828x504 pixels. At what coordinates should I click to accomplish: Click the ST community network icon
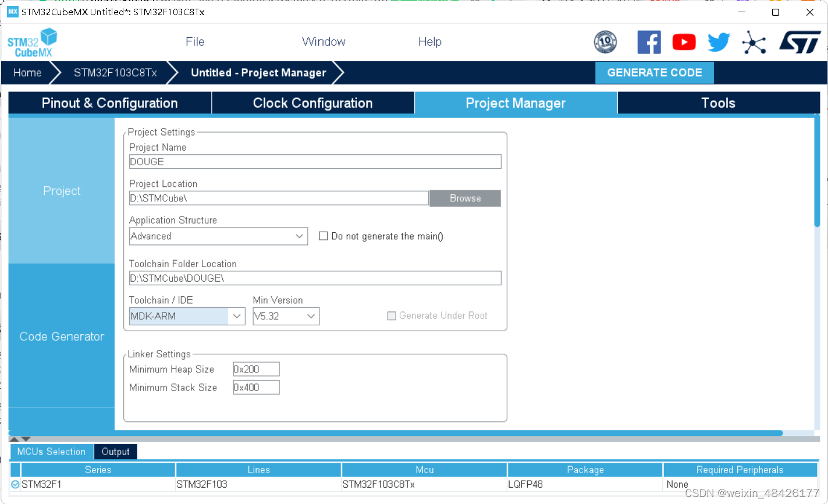754,42
